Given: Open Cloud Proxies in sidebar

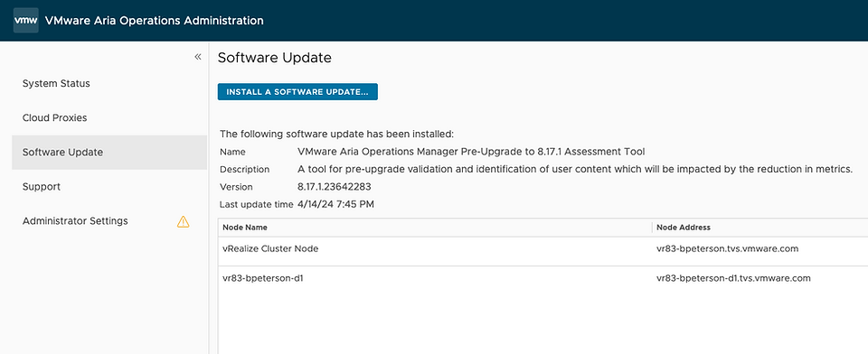Looking at the screenshot, I should (x=54, y=117).
